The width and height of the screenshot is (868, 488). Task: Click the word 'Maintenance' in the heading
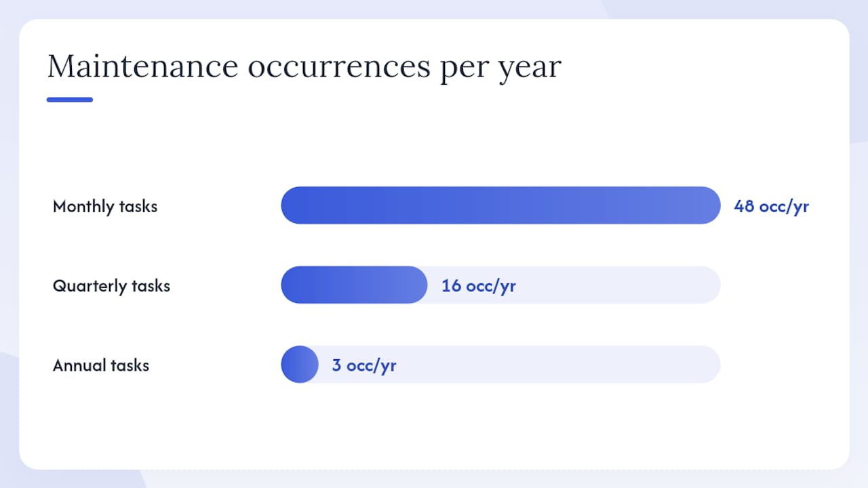click(x=142, y=66)
